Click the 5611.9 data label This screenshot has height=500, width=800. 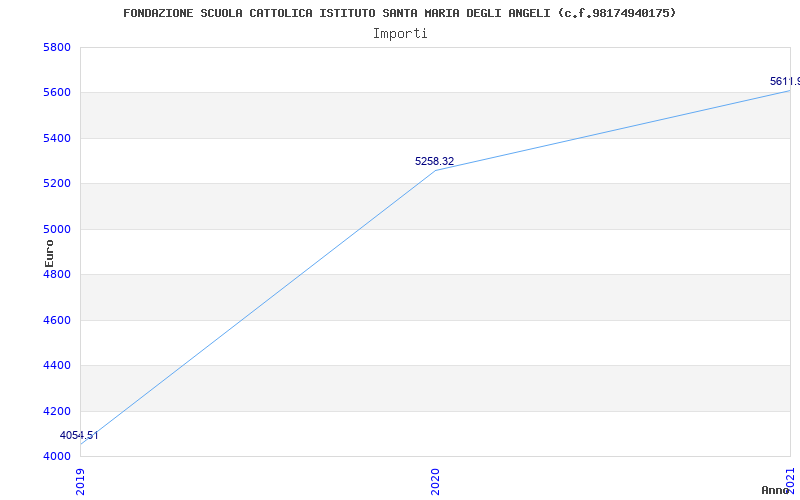[785, 82]
